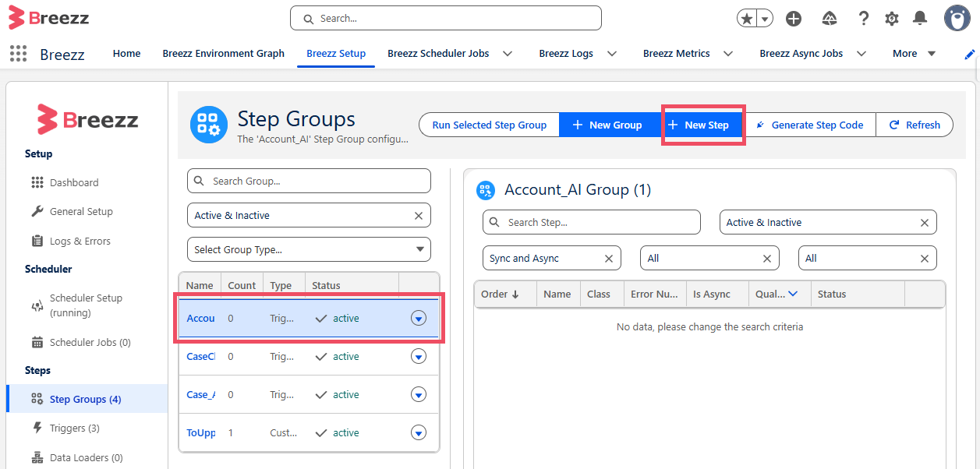
Task: Click the Refresh button
Action: coord(915,125)
